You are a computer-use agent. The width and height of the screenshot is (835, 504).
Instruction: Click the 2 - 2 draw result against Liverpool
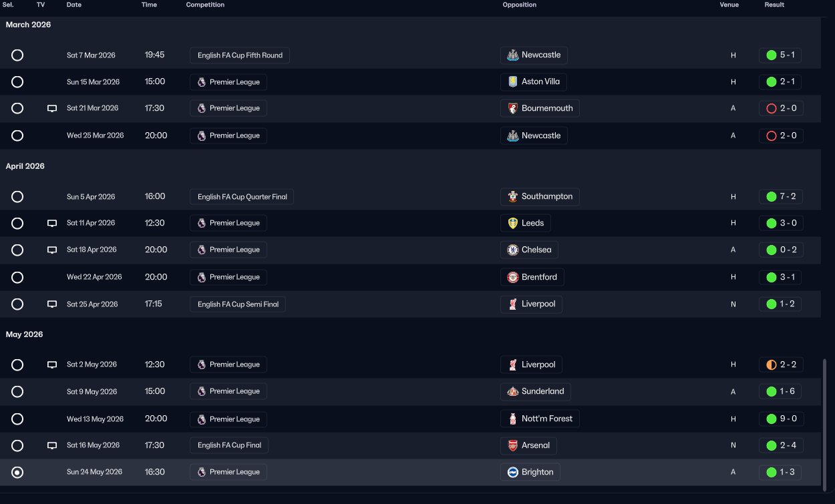(x=780, y=365)
